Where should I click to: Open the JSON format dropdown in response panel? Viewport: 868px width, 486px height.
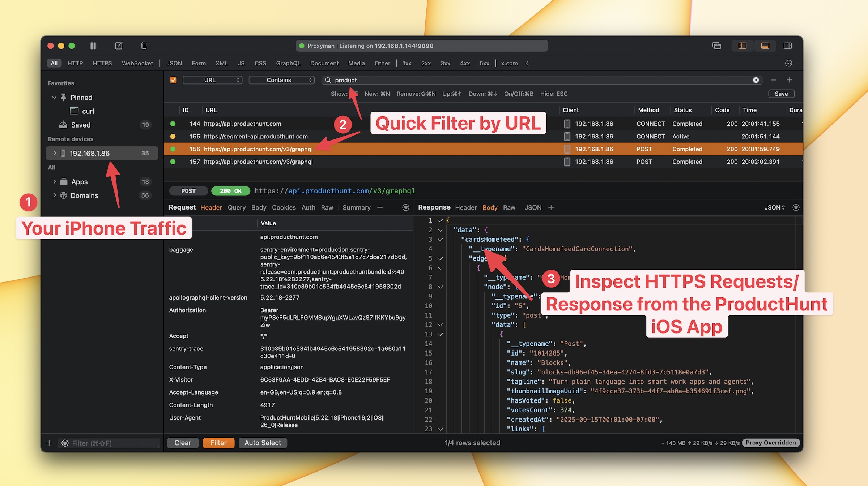[774, 207]
